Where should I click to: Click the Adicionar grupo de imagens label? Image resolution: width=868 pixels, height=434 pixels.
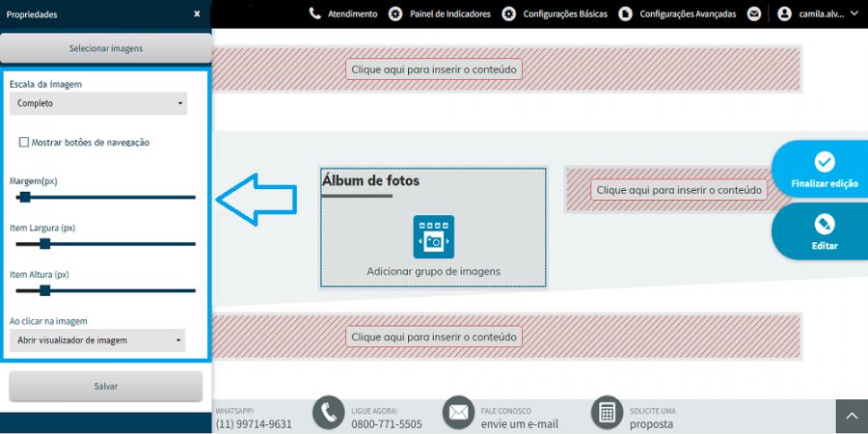pos(433,271)
